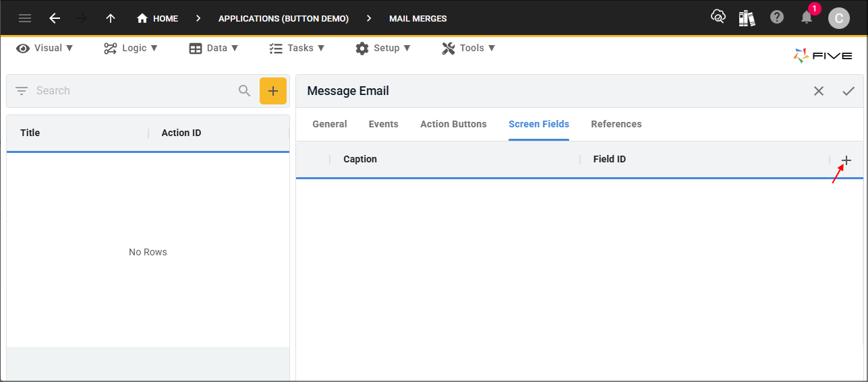Click the search magnifier icon
Image resolution: width=868 pixels, height=382 pixels.
click(x=245, y=90)
